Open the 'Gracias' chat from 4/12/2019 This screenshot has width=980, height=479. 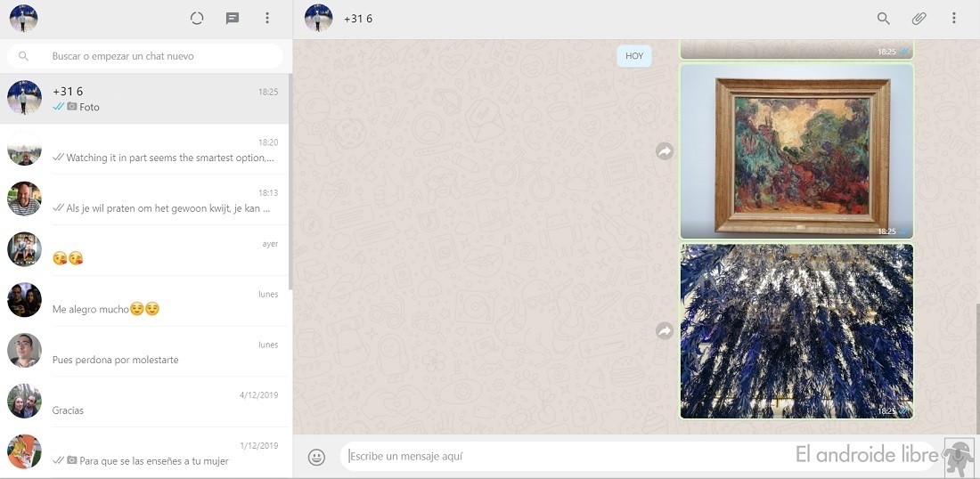pos(144,402)
